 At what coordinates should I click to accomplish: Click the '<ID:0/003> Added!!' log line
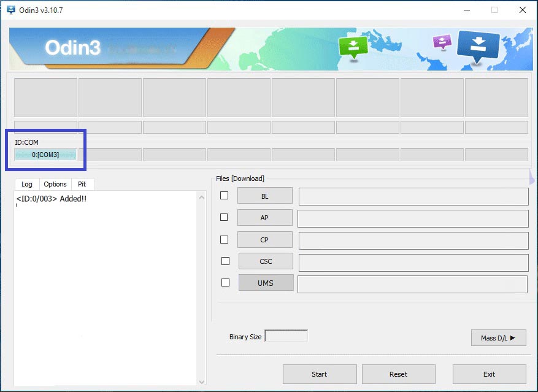(x=52, y=199)
